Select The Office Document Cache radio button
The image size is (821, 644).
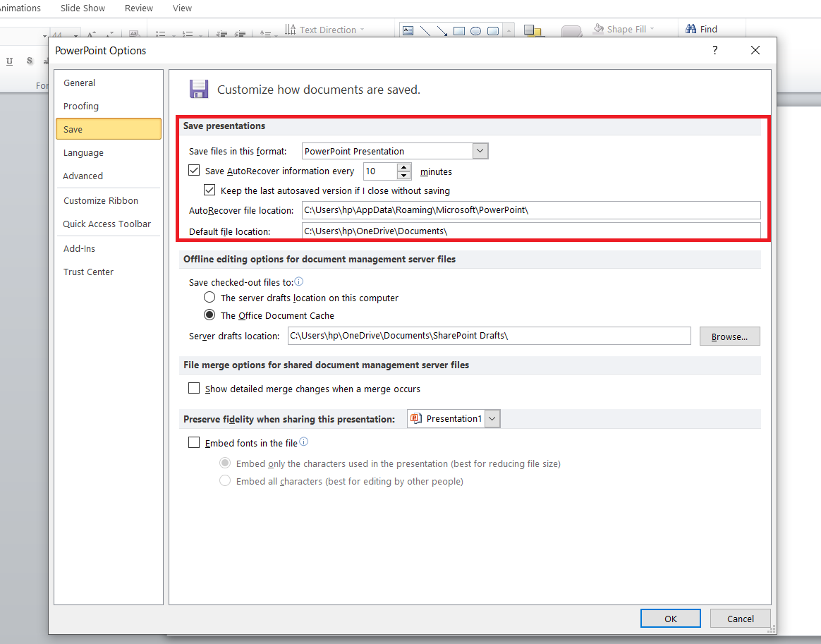tap(209, 315)
